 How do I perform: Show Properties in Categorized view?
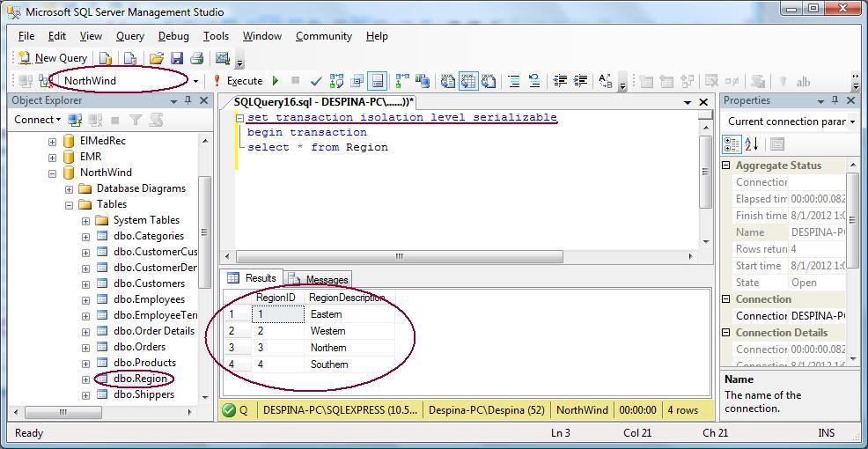[x=732, y=144]
